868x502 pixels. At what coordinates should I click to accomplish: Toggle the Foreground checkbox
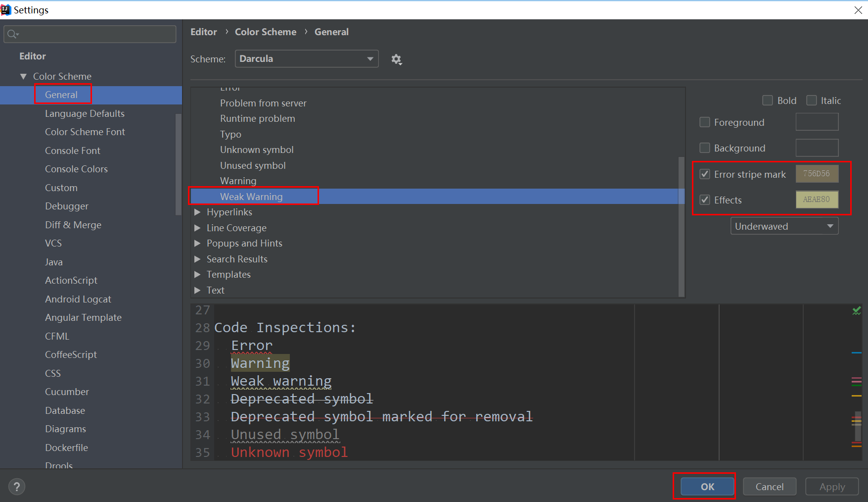pyautogui.click(x=705, y=122)
